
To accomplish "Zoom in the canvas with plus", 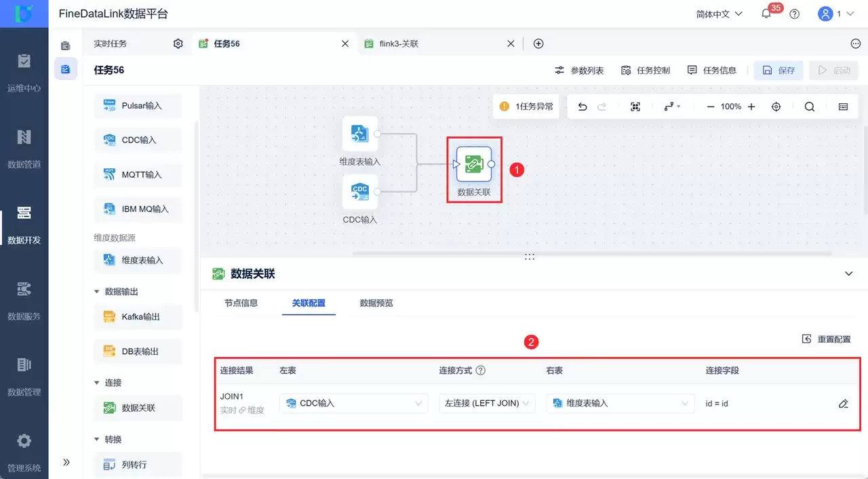I will coord(751,107).
